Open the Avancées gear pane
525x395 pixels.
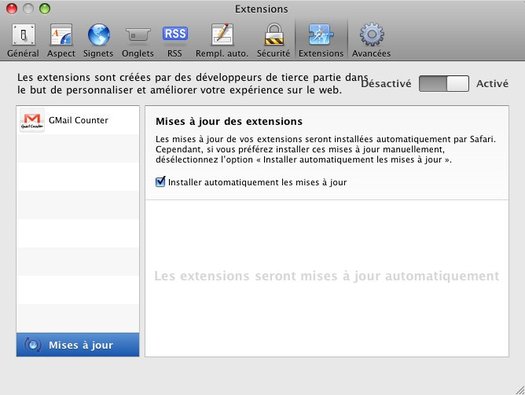click(371, 41)
